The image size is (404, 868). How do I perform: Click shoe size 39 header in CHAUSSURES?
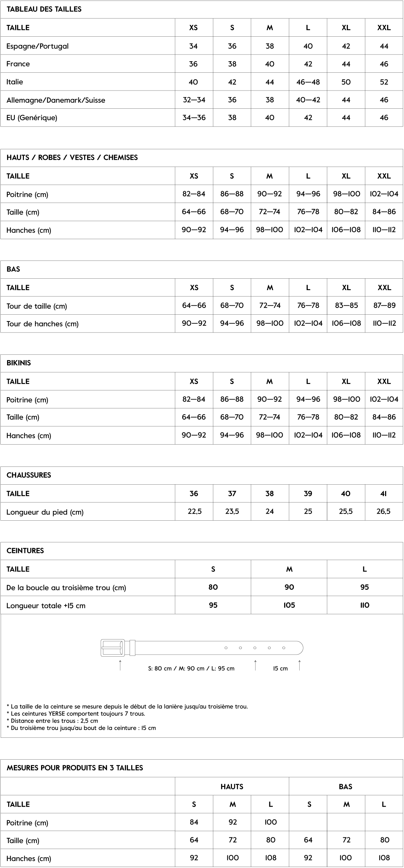click(308, 494)
